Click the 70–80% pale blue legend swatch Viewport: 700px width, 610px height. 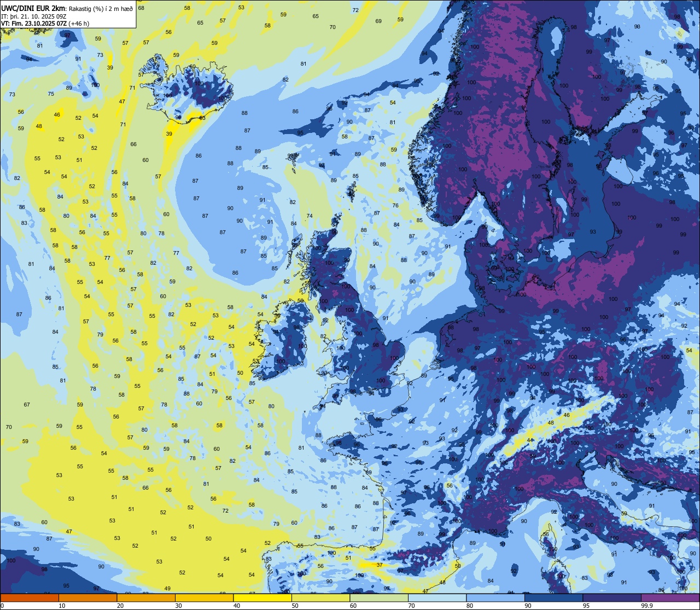pyautogui.click(x=437, y=597)
